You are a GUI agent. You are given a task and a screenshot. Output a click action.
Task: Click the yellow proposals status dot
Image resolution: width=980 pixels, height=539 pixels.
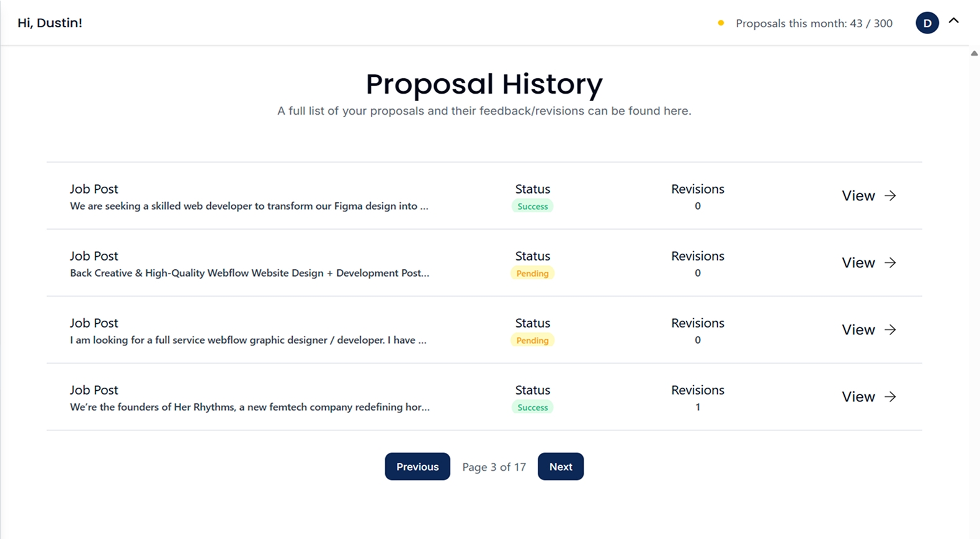[x=721, y=24]
